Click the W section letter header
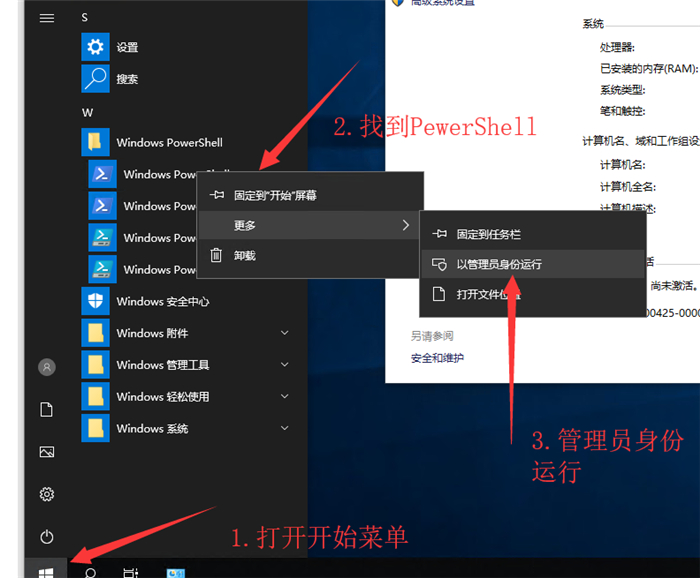This screenshot has width=700, height=578. pyautogui.click(x=87, y=112)
